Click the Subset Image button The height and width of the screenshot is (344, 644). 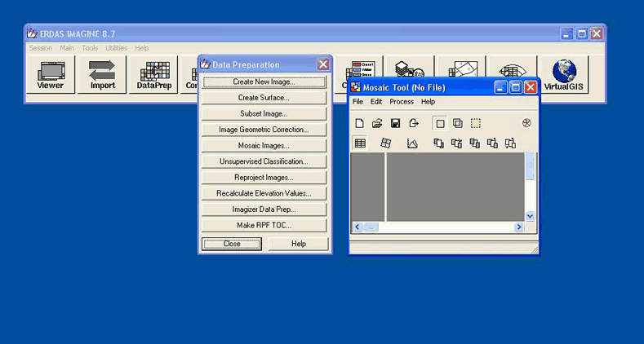[264, 114]
